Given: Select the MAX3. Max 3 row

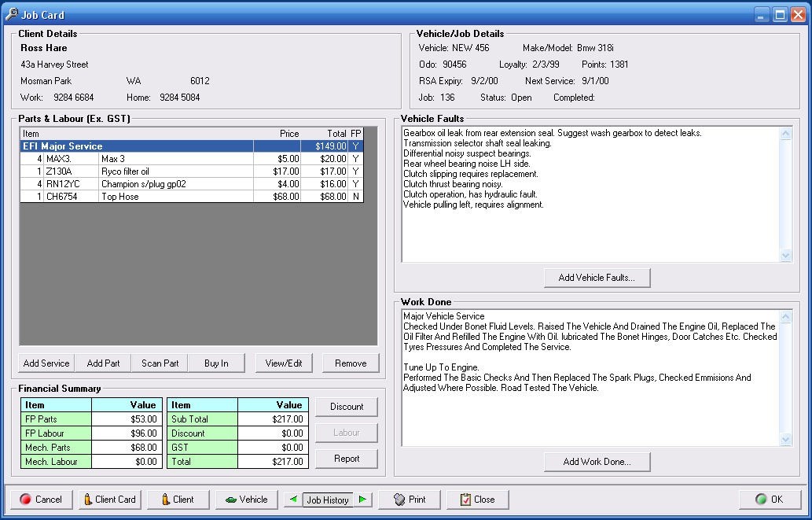Looking at the screenshot, I should click(192, 159).
